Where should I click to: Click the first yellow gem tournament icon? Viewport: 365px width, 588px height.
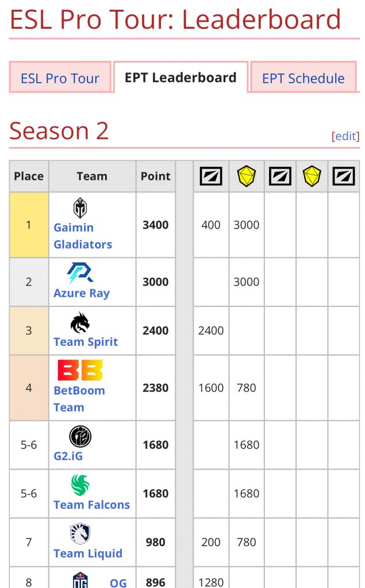[x=246, y=176]
